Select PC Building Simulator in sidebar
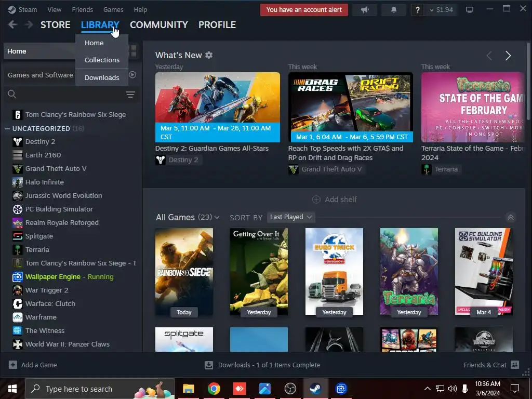 [x=59, y=209]
